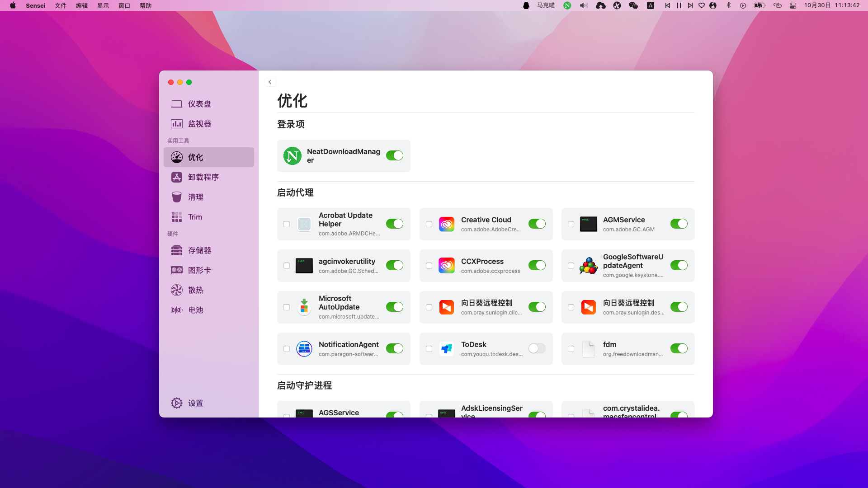Select the GoogleSoftwareUpdateAgent checkbox

(x=571, y=266)
